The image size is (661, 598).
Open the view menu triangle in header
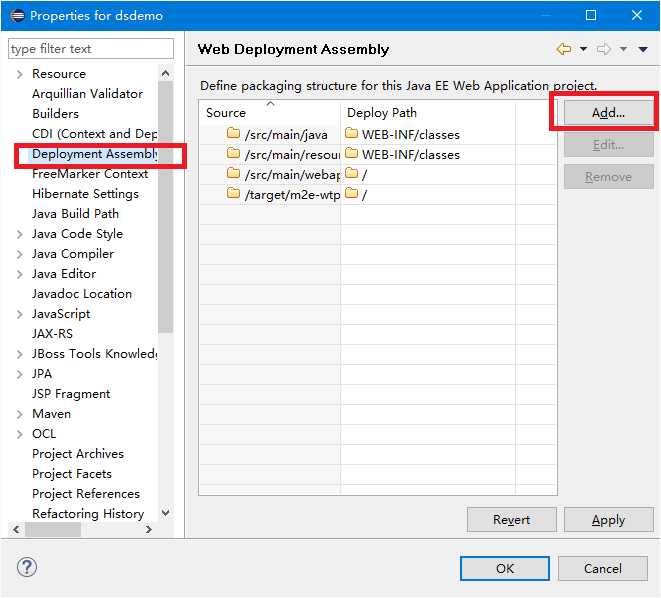643,49
